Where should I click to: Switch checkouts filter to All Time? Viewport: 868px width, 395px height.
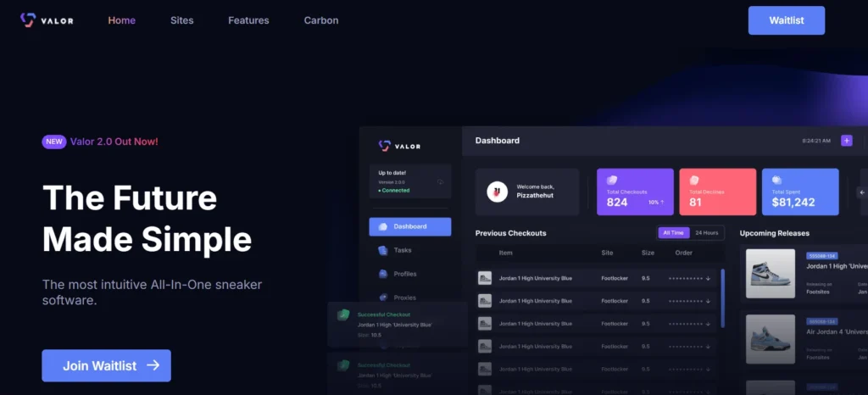[x=673, y=233]
